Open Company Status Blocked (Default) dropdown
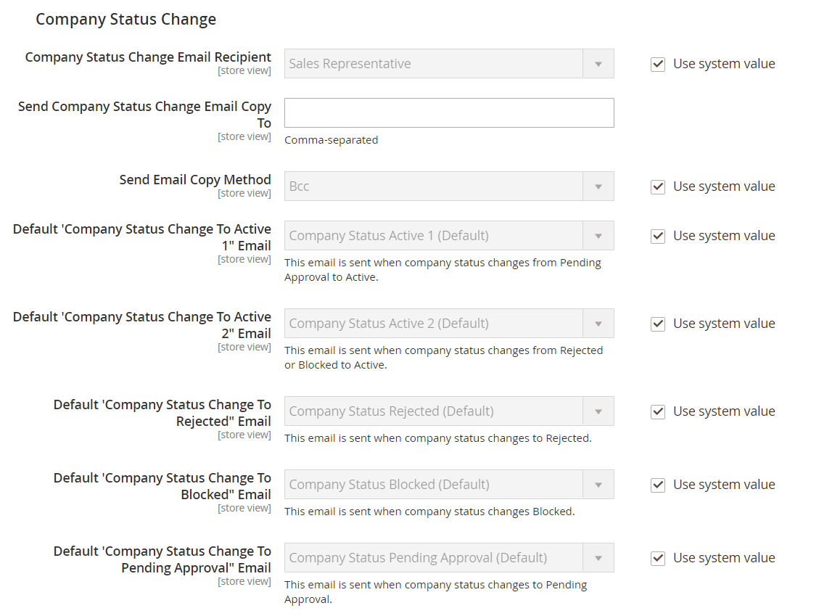Screen dimensions: 840x616 tap(449, 485)
